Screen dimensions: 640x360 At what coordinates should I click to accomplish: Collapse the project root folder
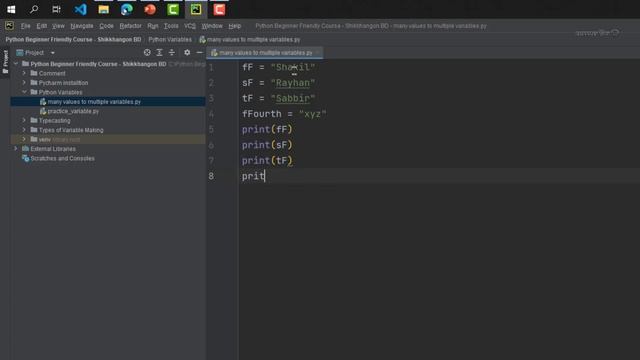(16, 64)
